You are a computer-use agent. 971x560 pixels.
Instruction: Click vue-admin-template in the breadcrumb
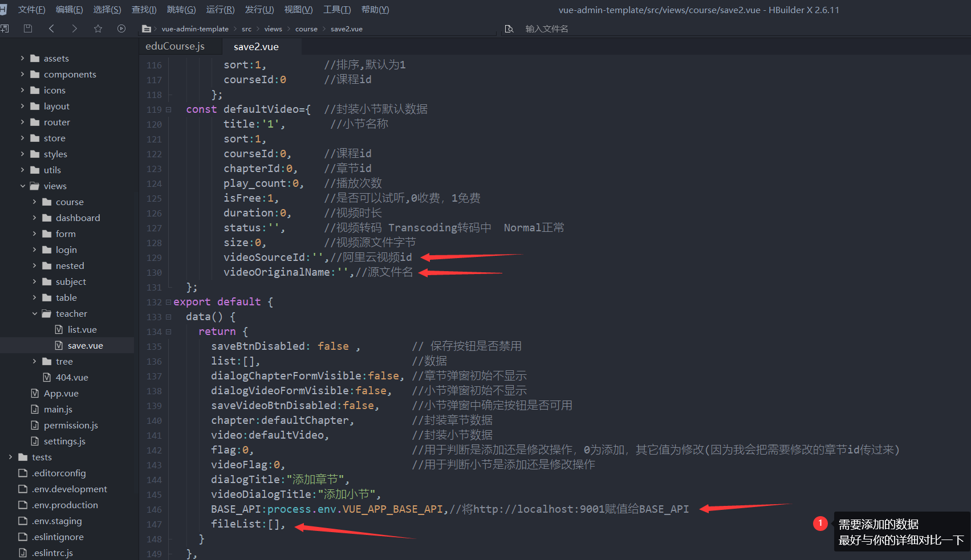(195, 29)
